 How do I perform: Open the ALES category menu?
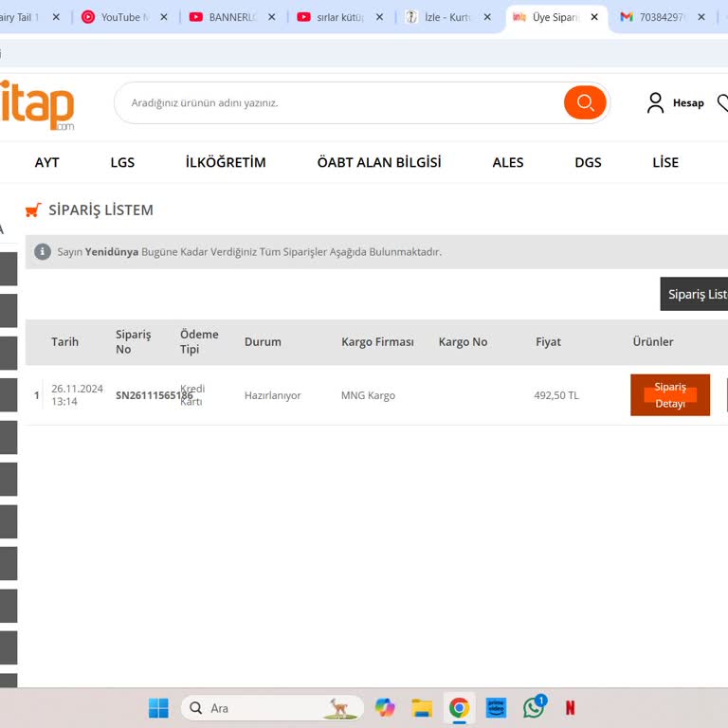(508, 162)
